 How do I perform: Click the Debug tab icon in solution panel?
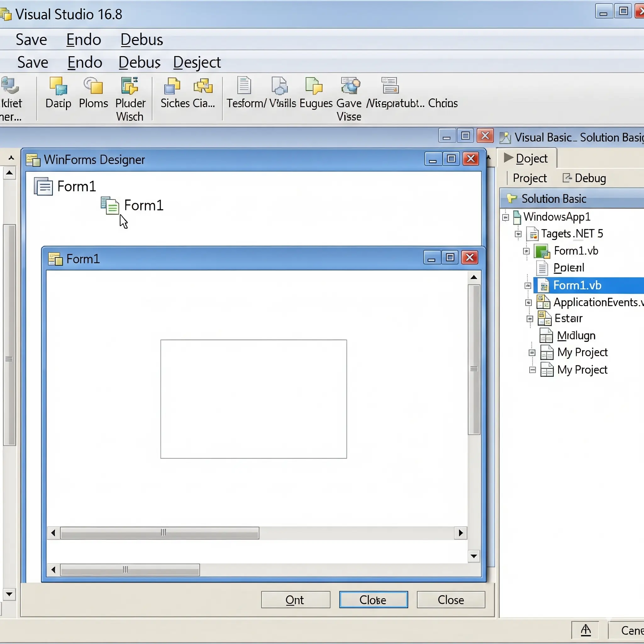[567, 178]
